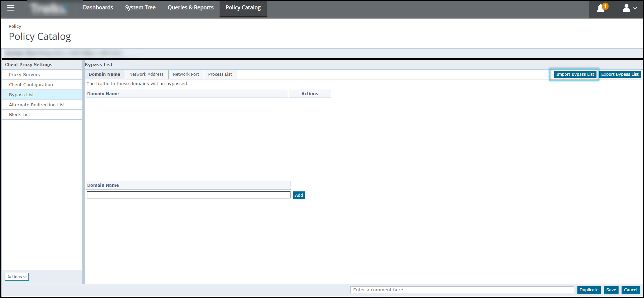Save the policy changes
The image size is (644, 298).
pos(611,290)
